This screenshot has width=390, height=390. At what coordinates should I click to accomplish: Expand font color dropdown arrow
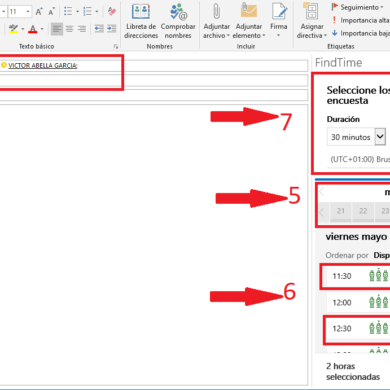coord(42,29)
